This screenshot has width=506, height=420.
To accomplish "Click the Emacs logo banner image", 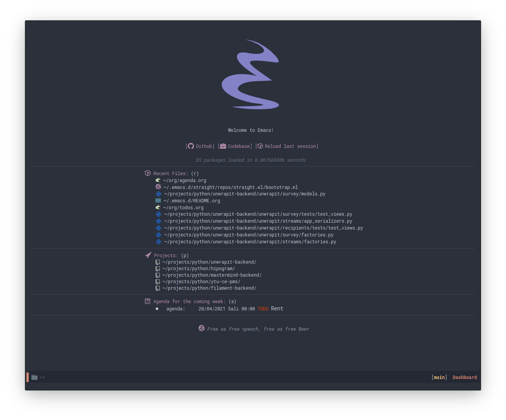I will tap(251, 74).
